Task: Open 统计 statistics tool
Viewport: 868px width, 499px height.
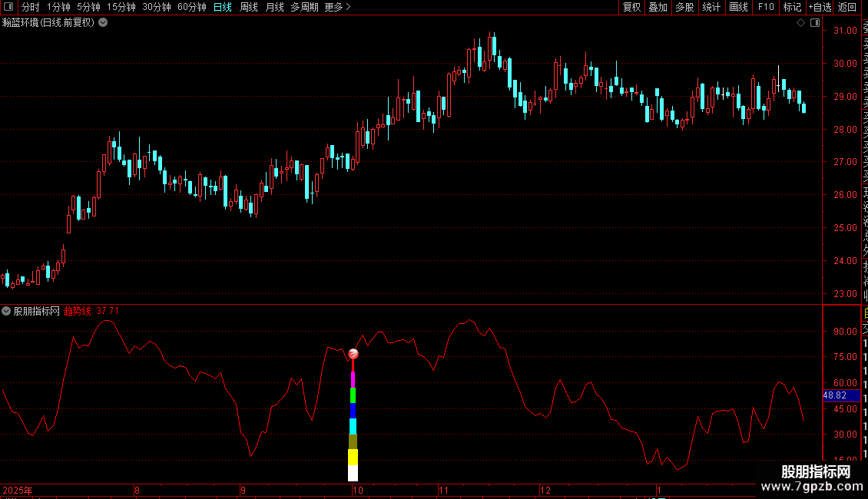Action: [711, 7]
